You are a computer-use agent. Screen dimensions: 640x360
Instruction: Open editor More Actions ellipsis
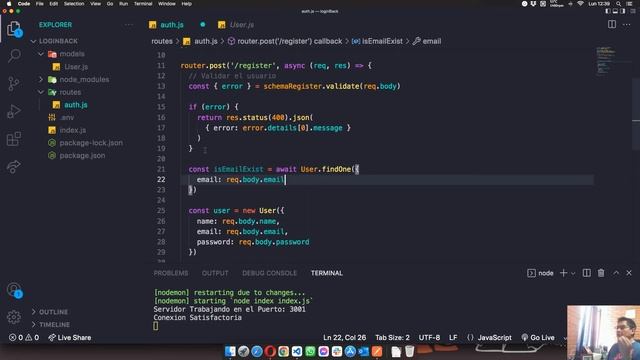[627, 24]
